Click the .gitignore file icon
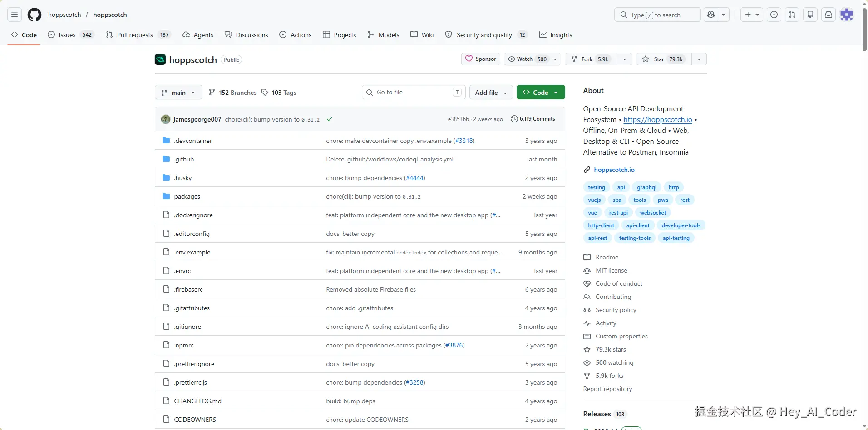 pyautogui.click(x=166, y=327)
